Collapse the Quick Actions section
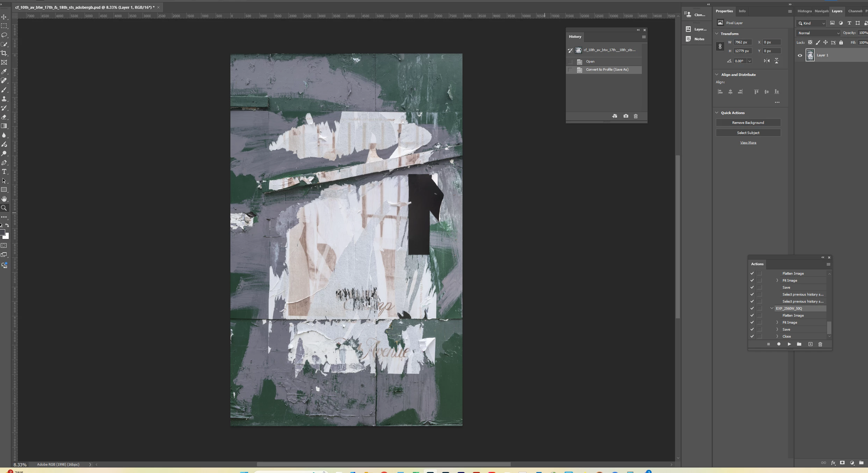The height and width of the screenshot is (473, 868). click(717, 113)
